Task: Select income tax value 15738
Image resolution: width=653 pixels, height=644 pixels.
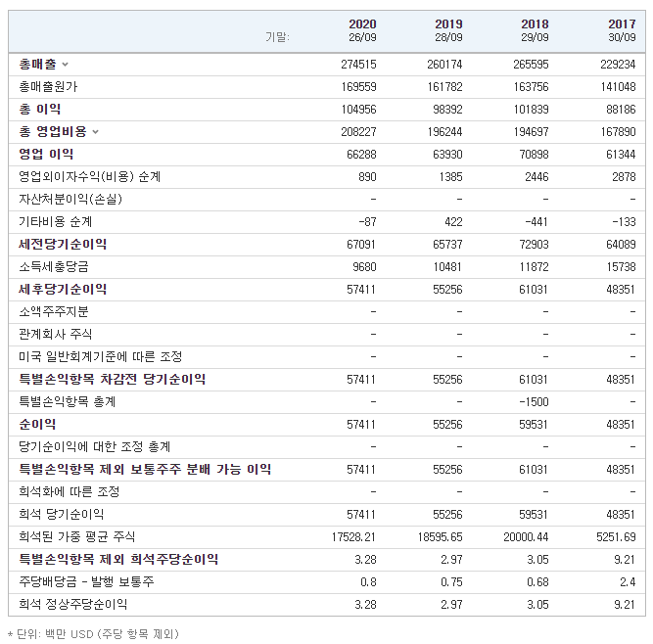Action: pyautogui.click(x=621, y=267)
